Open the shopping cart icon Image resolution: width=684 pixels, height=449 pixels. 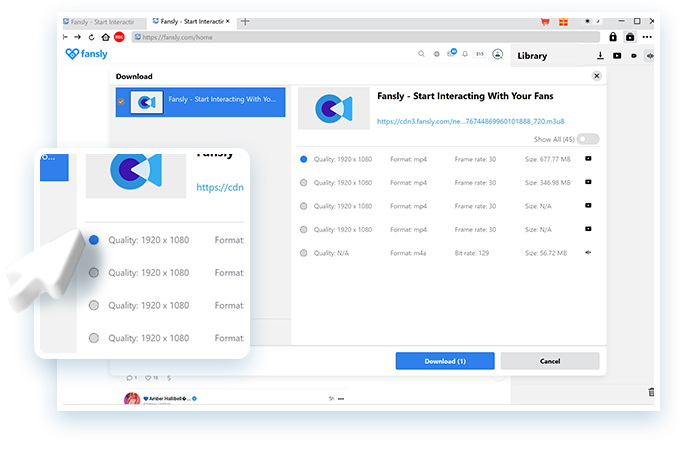click(545, 21)
